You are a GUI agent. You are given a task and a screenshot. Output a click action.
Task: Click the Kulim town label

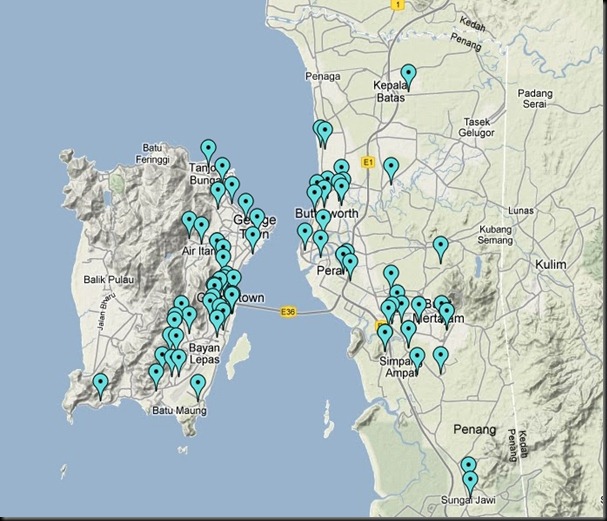pyautogui.click(x=550, y=265)
